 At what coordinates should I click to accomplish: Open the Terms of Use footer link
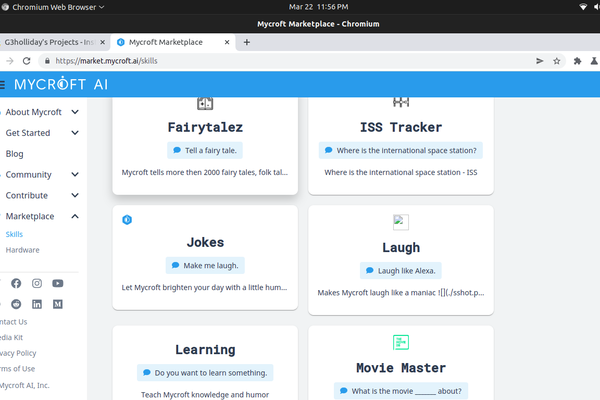17,369
